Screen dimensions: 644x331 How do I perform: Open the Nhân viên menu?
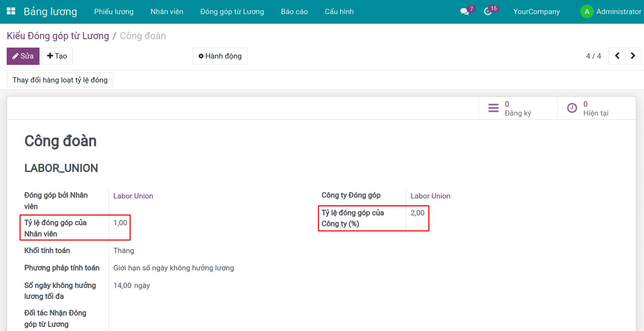click(167, 12)
